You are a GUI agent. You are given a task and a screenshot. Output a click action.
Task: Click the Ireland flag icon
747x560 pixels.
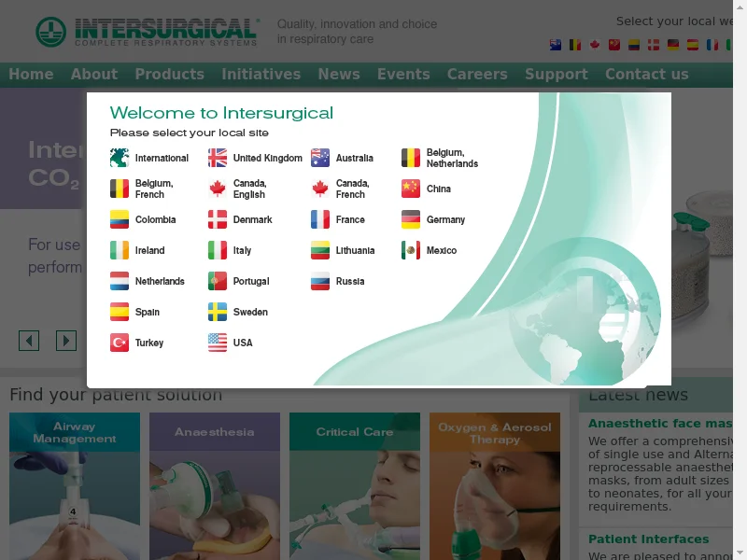pos(120,250)
